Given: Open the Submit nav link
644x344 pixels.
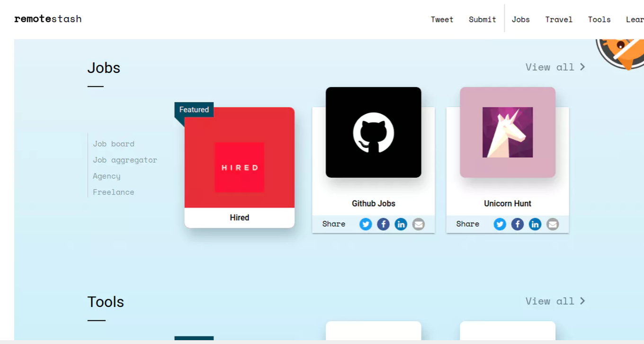Looking at the screenshot, I should click(483, 19).
